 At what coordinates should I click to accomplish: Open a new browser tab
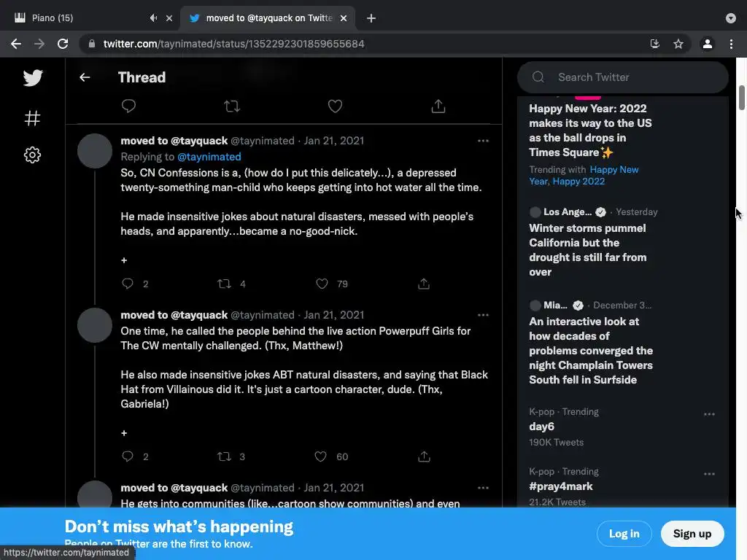coord(371,18)
